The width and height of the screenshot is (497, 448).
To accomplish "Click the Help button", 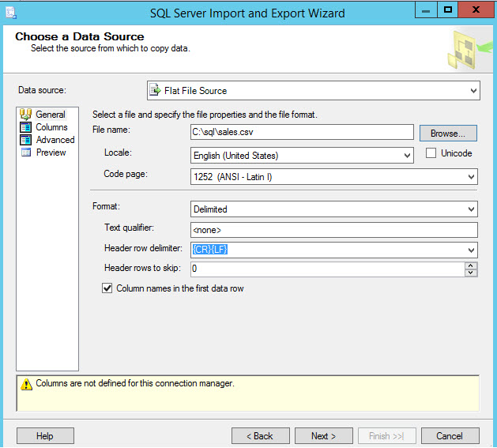I will [x=45, y=436].
